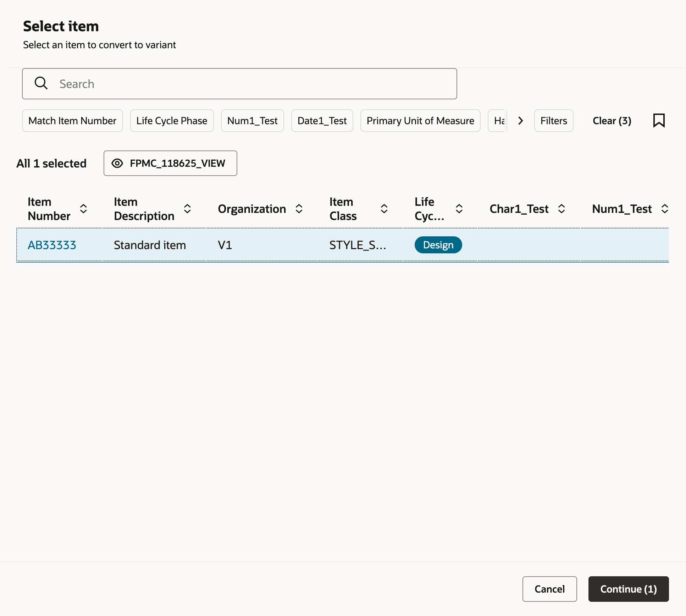Sort by Organization column arrows
The width and height of the screenshot is (686, 616).
click(x=299, y=209)
